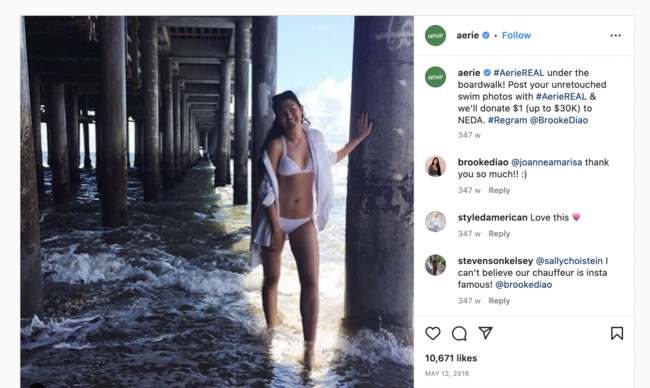The image size is (650, 388).
Task: Reply to stevensonkelsey's comment
Action: 499,301
